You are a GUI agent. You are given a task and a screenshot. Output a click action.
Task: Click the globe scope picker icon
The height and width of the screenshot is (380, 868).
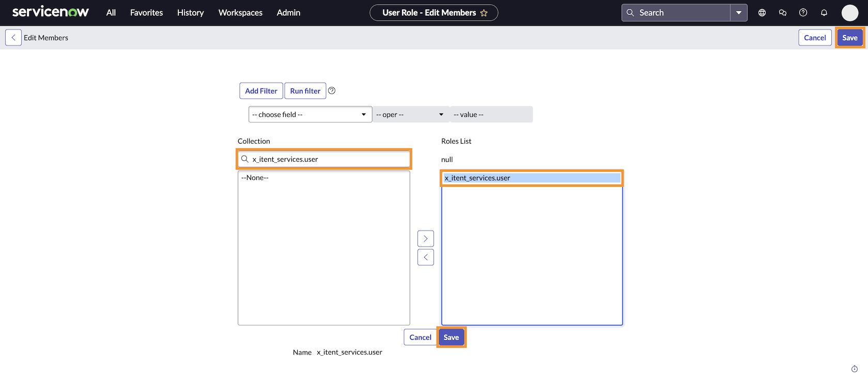pyautogui.click(x=762, y=13)
